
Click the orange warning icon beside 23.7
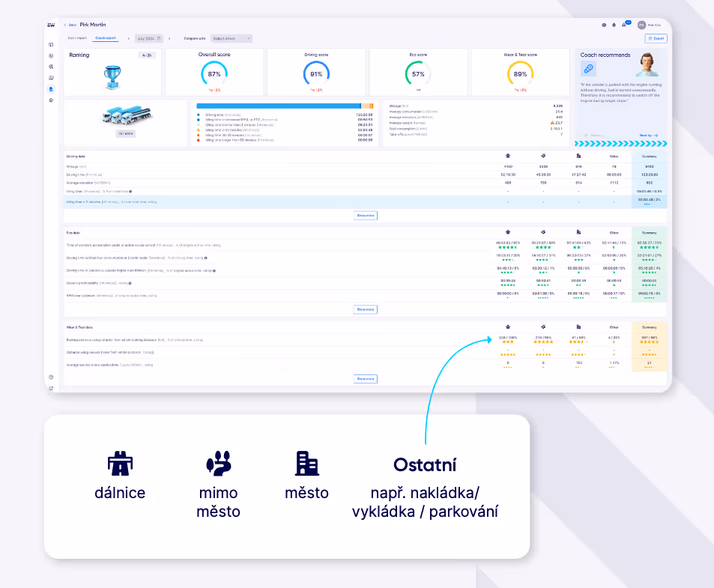point(552,123)
